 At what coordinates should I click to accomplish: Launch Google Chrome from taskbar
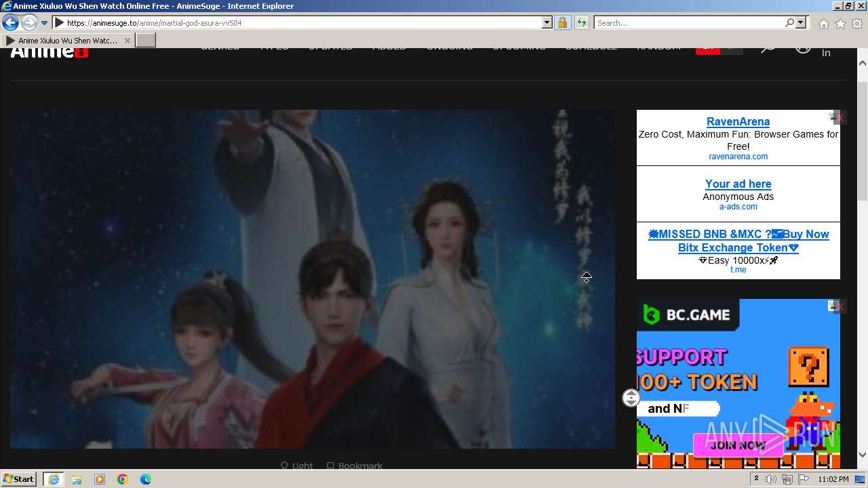(x=123, y=479)
